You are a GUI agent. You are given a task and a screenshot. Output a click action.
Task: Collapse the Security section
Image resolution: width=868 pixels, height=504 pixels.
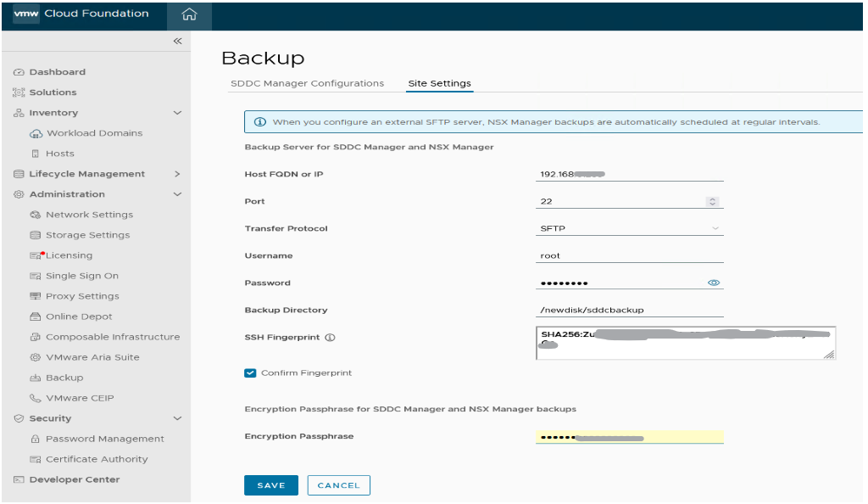click(177, 418)
